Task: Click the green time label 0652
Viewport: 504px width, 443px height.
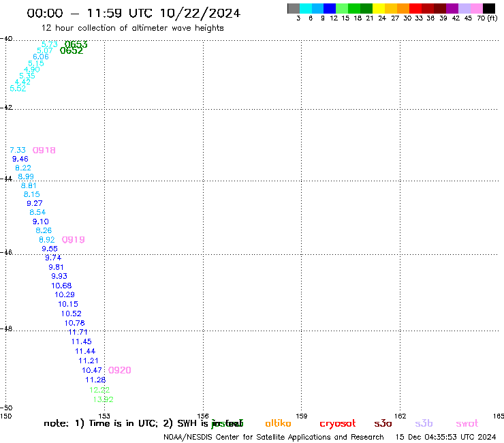Action: (x=72, y=50)
